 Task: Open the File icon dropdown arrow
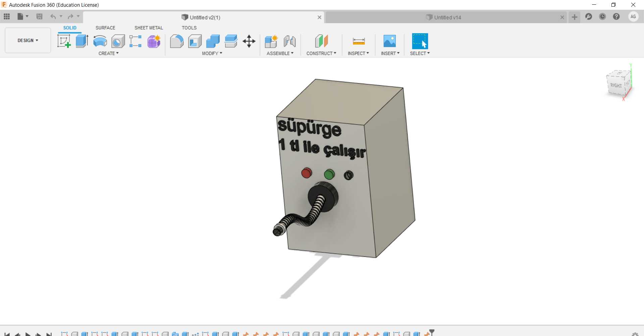pos(27,16)
